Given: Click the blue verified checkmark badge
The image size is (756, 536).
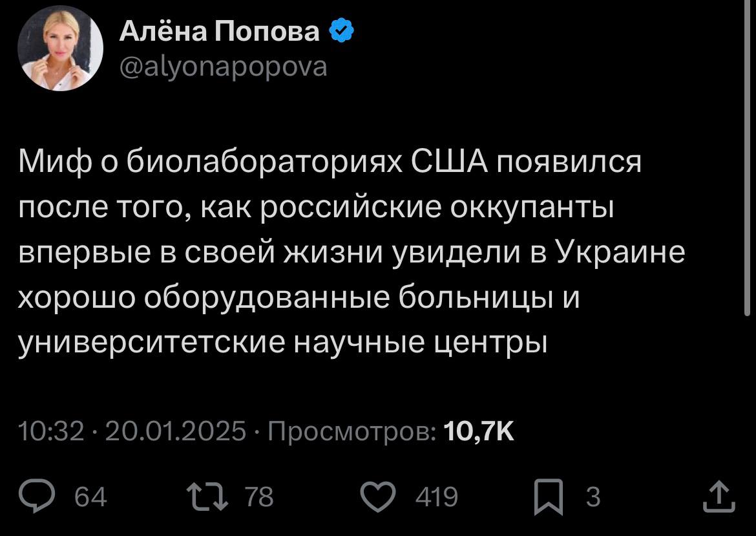Looking at the screenshot, I should 341,30.
